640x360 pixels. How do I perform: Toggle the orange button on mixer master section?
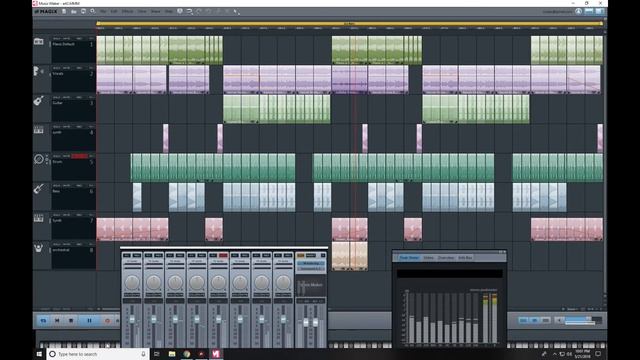300,255
